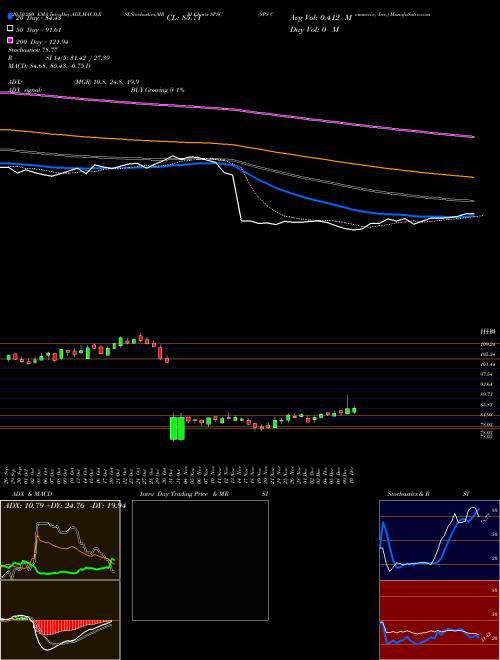Click the 'Stochastics & R' panel title

point(409,494)
